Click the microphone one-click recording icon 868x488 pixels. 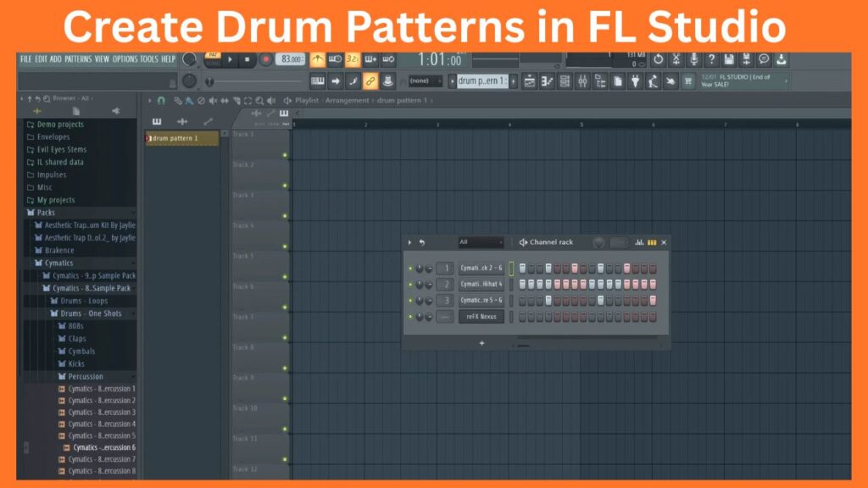pos(693,59)
